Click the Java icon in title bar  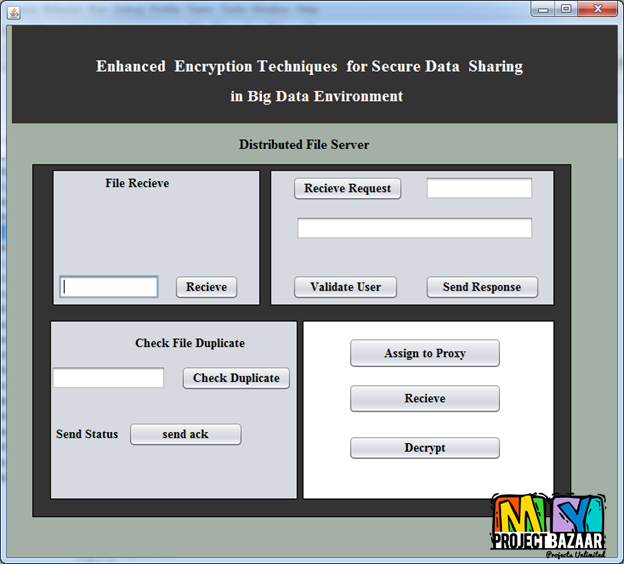pyautogui.click(x=14, y=11)
